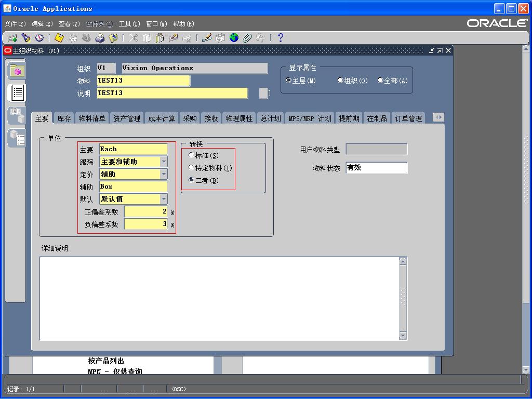Open the 查看(V) menu
532x399 pixels.
(69, 24)
